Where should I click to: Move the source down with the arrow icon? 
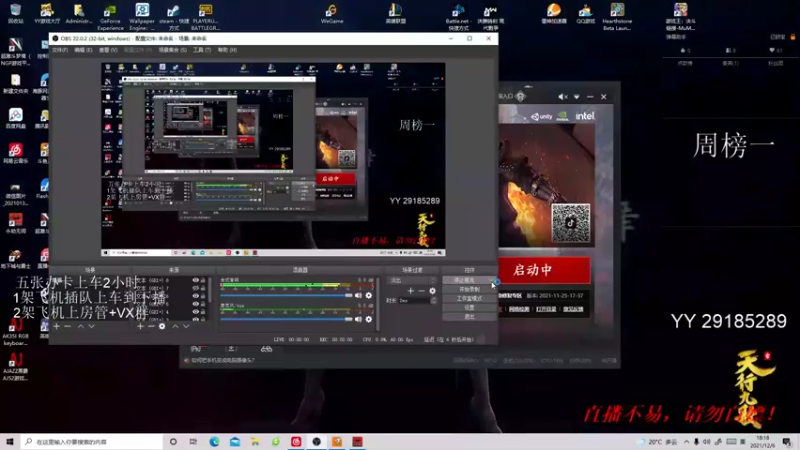[186, 326]
